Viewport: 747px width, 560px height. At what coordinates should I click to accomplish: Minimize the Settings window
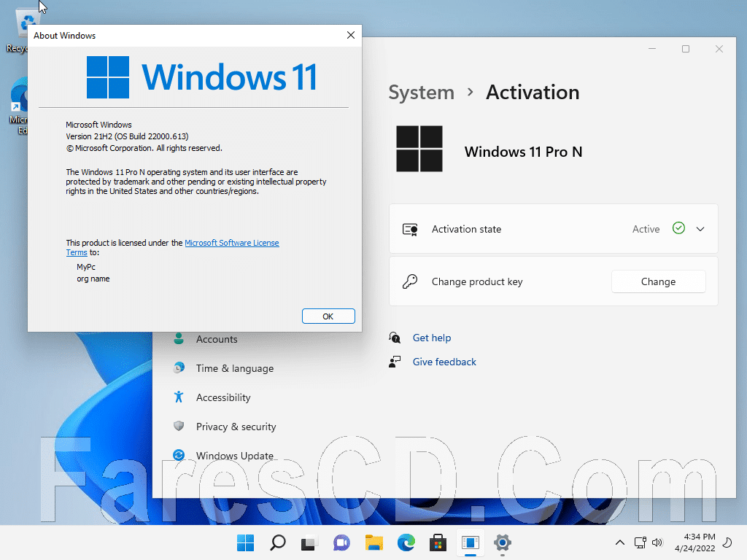point(652,49)
